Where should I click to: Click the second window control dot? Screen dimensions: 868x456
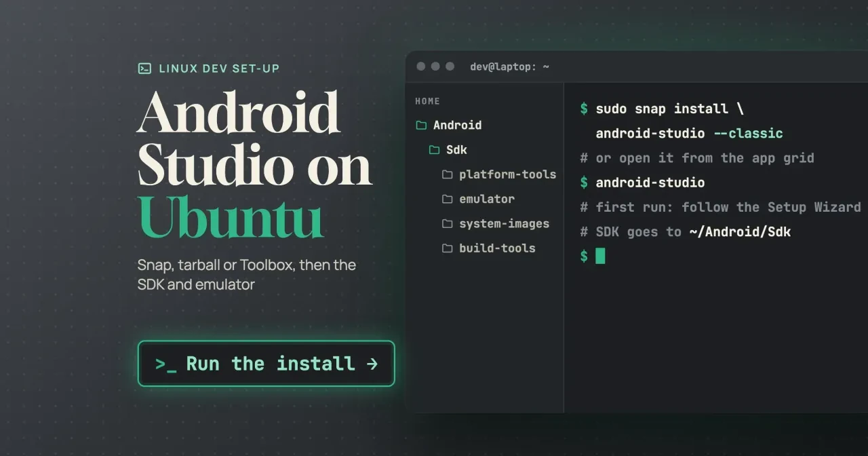435,66
